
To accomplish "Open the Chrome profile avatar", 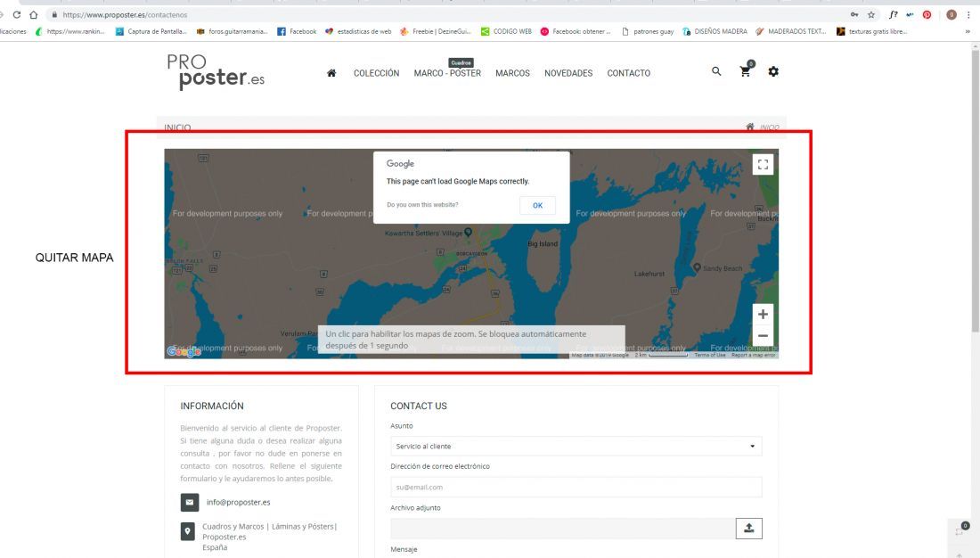I will coord(951,14).
